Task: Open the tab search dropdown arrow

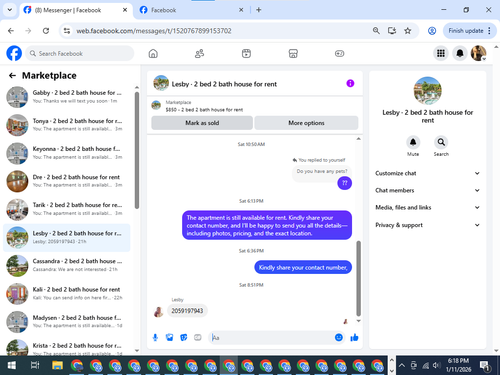Action: pyautogui.click(x=10, y=10)
